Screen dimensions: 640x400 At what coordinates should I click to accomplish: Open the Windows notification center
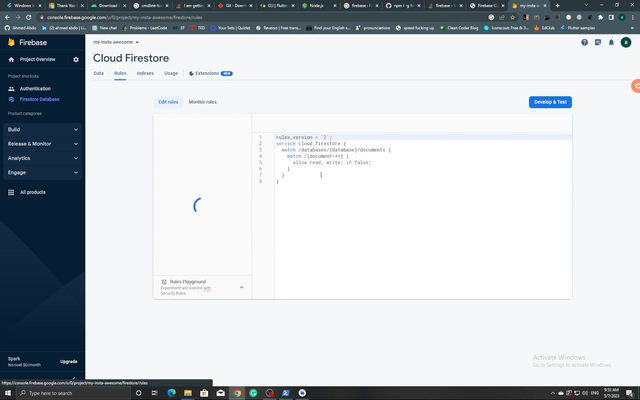629,393
